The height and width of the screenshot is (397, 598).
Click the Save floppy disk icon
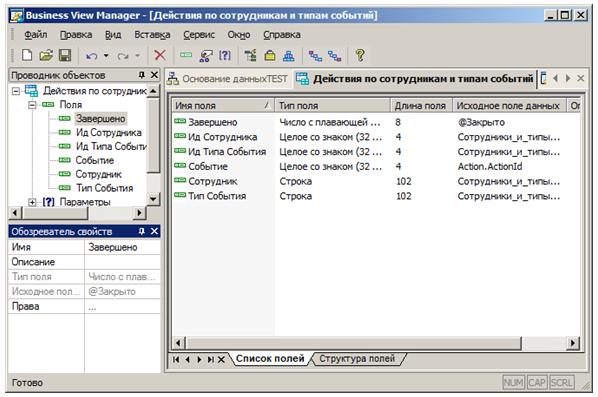tap(65, 55)
